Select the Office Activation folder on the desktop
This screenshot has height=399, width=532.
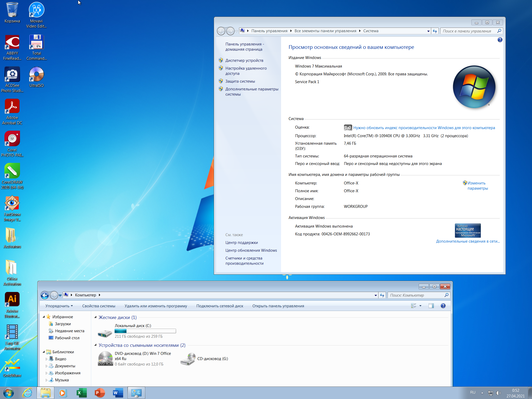point(12,273)
